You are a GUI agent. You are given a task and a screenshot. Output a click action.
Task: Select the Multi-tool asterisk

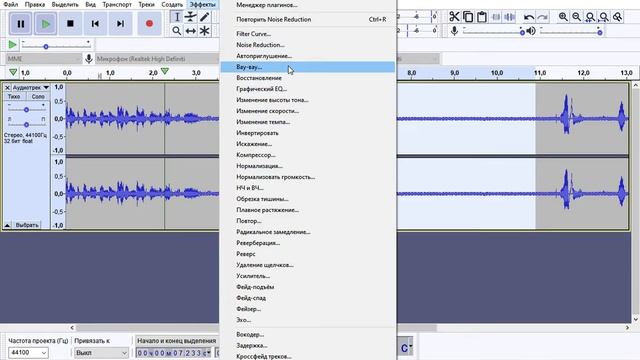click(x=204, y=31)
